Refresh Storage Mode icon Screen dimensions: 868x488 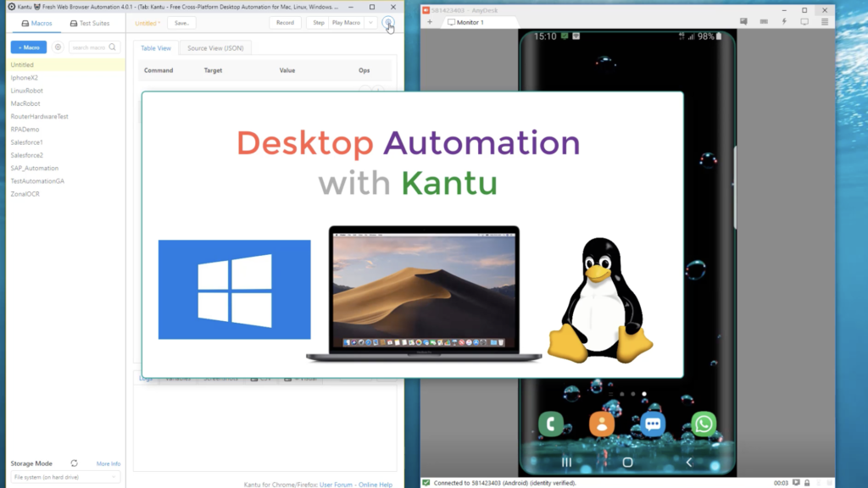point(75,463)
